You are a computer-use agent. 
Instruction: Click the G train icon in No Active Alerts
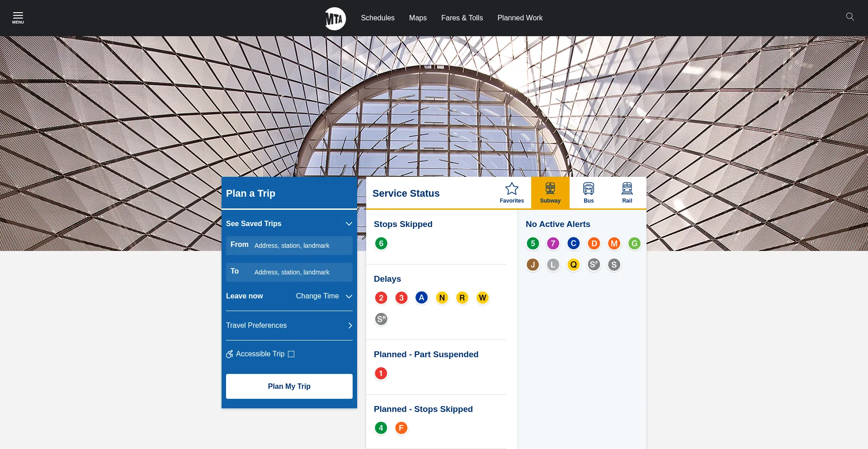tap(634, 244)
